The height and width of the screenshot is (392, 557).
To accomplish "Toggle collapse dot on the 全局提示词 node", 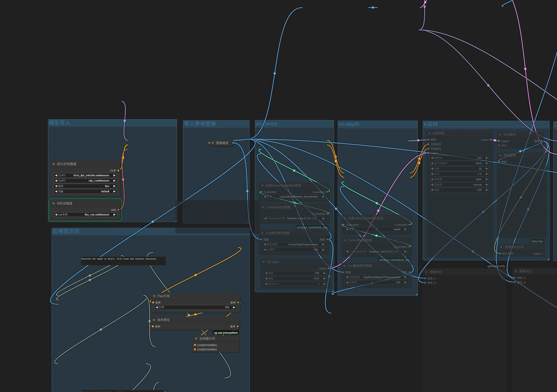I will point(196,338).
